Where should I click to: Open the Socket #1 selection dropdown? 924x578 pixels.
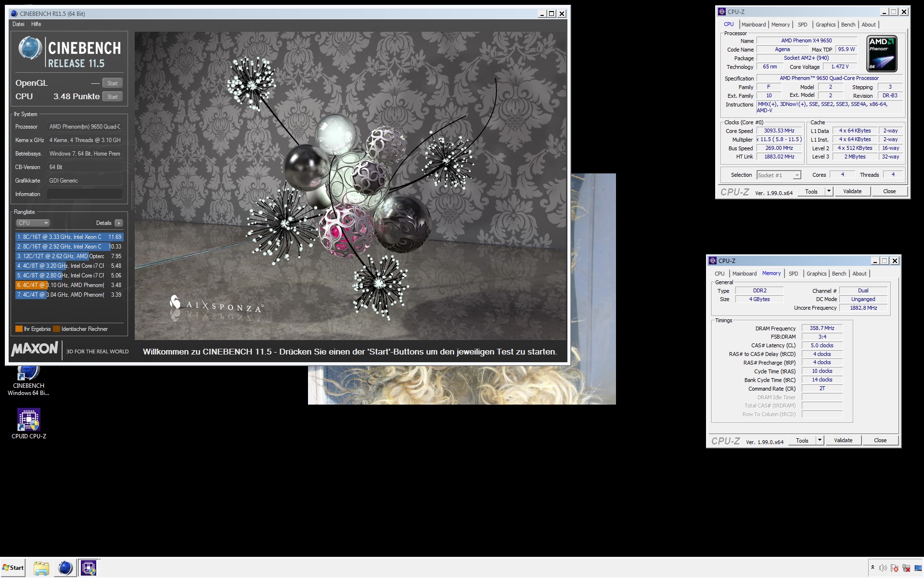coord(779,175)
